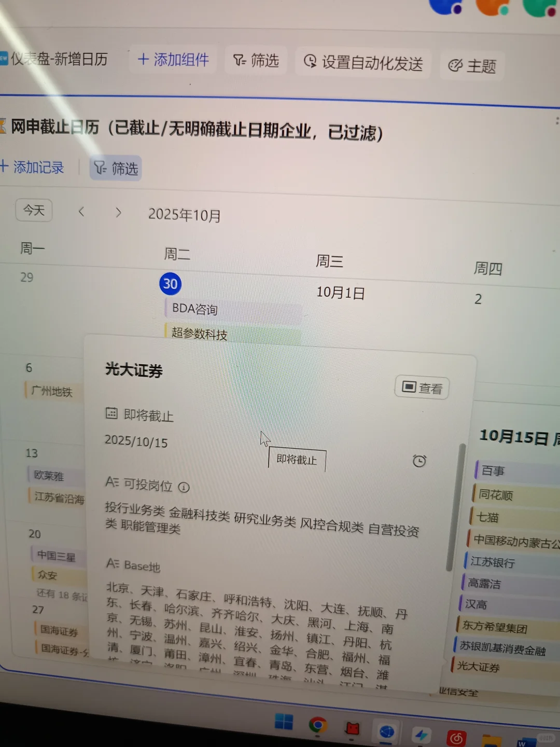
Task: Click 添加记录 to add a record
Action: pos(32,167)
